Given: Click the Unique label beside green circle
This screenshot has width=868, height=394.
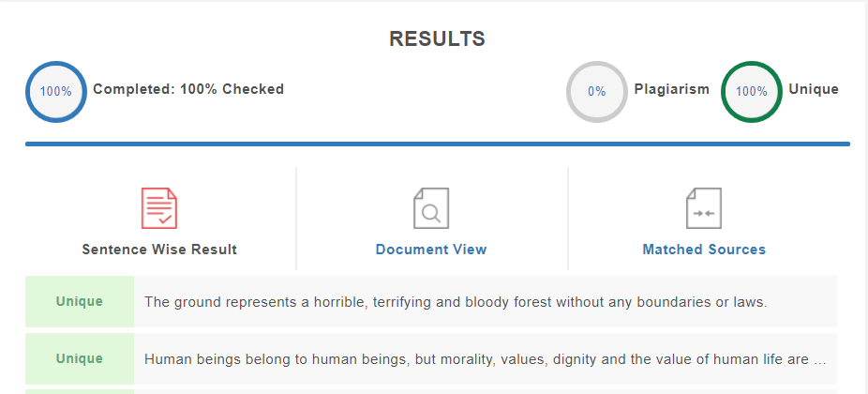Looking at the screenshot, I should pyautogui.click(x=814, y=89).
